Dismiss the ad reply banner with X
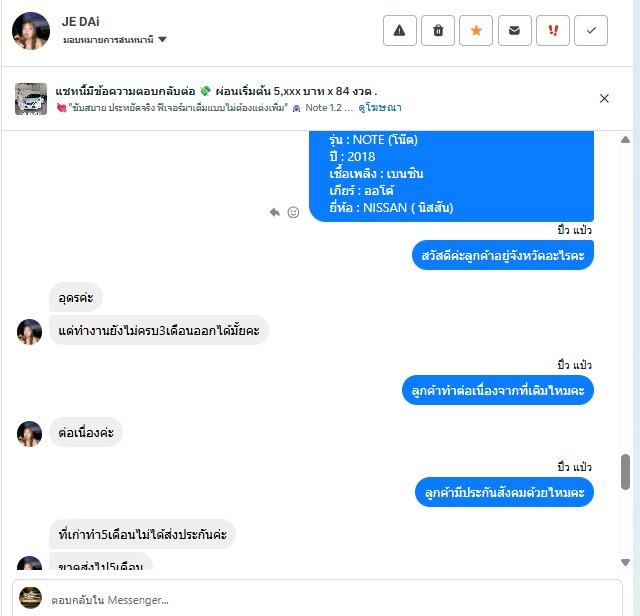The width and height of the screenshot is (640, 616). pos(604,98)
